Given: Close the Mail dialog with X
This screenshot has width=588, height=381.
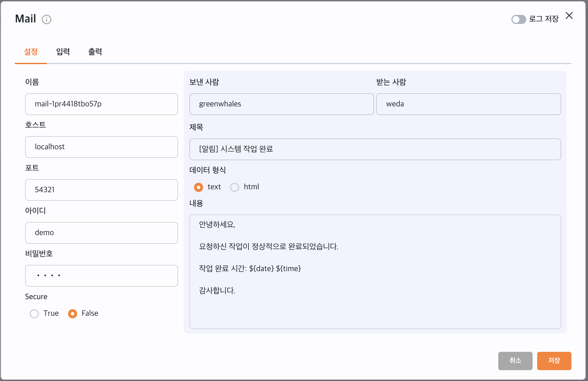Looking at the screenshot, I should tap(569, 15).
